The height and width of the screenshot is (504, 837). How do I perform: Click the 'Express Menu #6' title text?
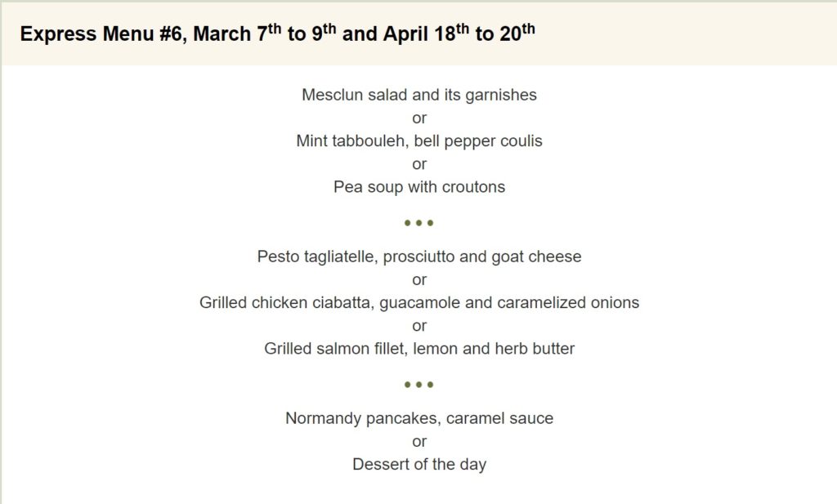pyautogui.click(x=103, y=34)
